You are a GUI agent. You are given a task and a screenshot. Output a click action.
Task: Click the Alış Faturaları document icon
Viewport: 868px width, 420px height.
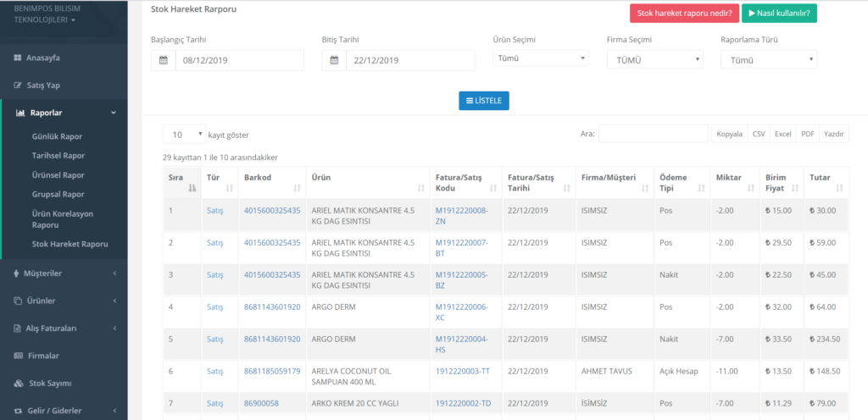(17, 329)
